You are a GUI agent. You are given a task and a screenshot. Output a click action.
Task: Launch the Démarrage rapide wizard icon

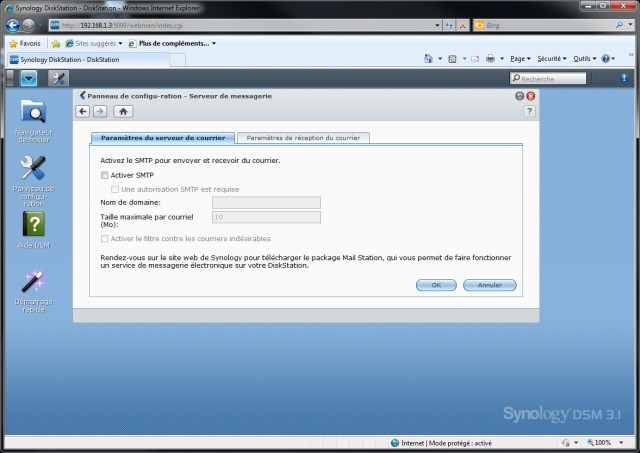[x=33, y=292]
